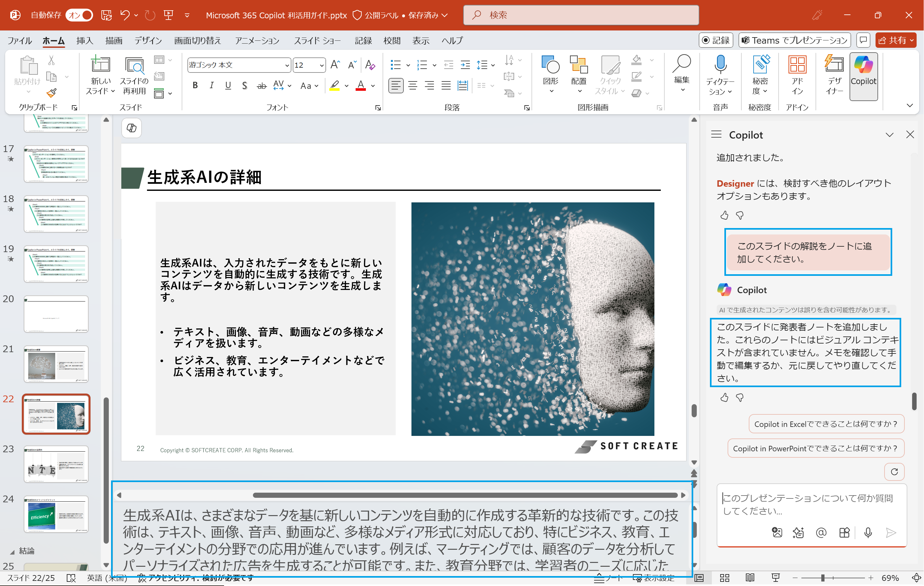Image resolution: width=924 pixels, height=586 pixels.
Task: Collapse the ribbon with the chevron
Action: click(910, 106)
